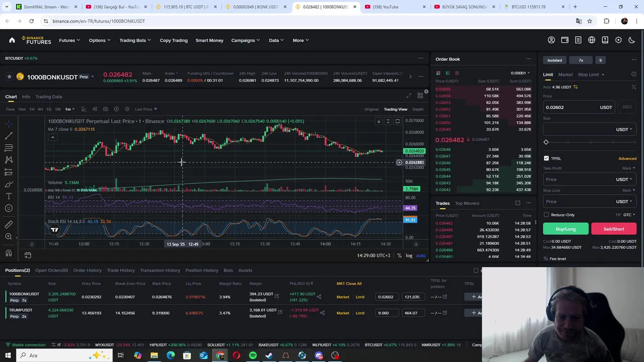Select the pattern drawing tool
The height and width of the screenshot is (362, 644).
click(x=9, y=160)
